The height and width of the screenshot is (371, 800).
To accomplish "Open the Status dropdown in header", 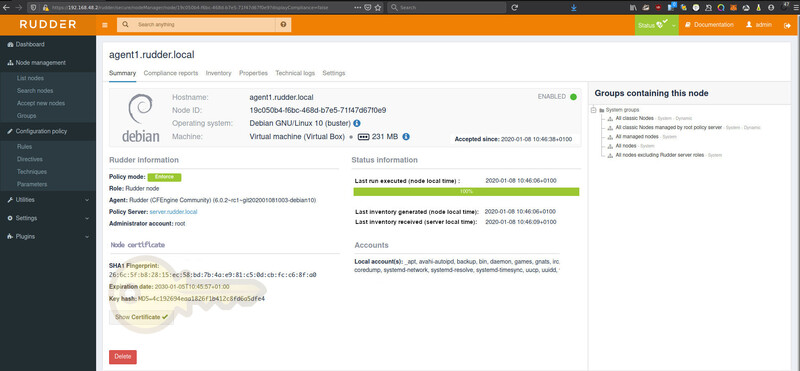I will coord(657,25).
